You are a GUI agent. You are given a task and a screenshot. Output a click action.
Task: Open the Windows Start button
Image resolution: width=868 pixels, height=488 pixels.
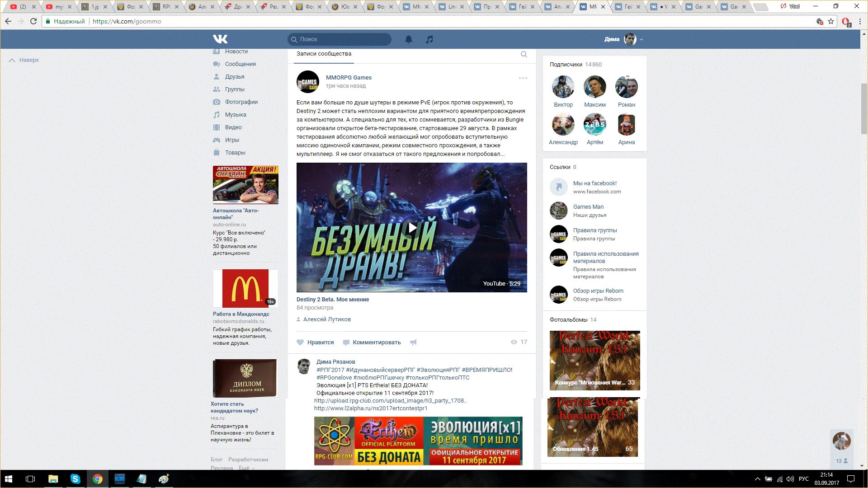point(9,479)
